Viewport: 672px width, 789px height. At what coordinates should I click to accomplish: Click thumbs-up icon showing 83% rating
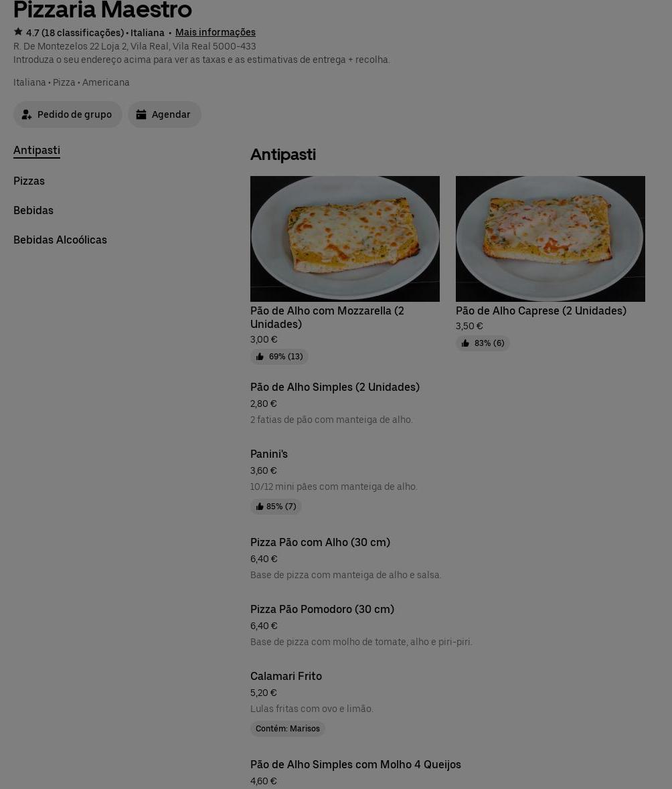tap(465, 343)
